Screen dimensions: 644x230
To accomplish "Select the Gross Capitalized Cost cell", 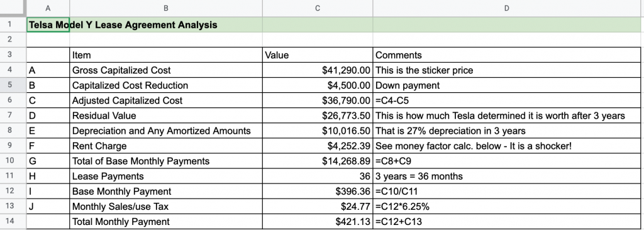I will click(166, 70).
